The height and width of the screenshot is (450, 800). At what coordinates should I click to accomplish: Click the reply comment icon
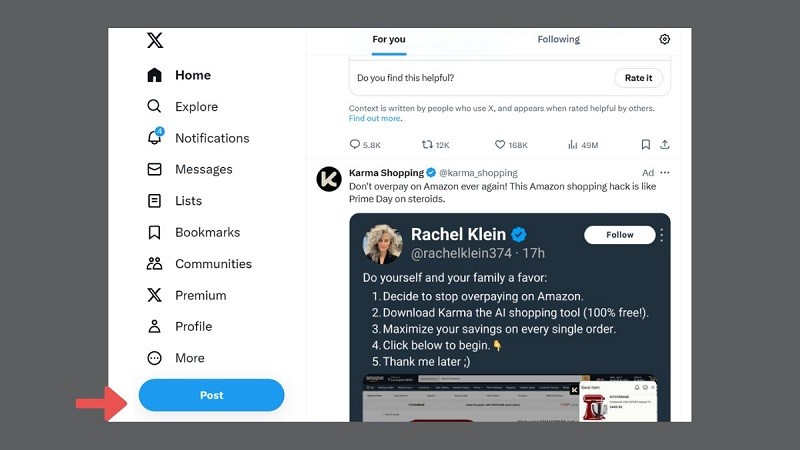[x=355, y=145]
